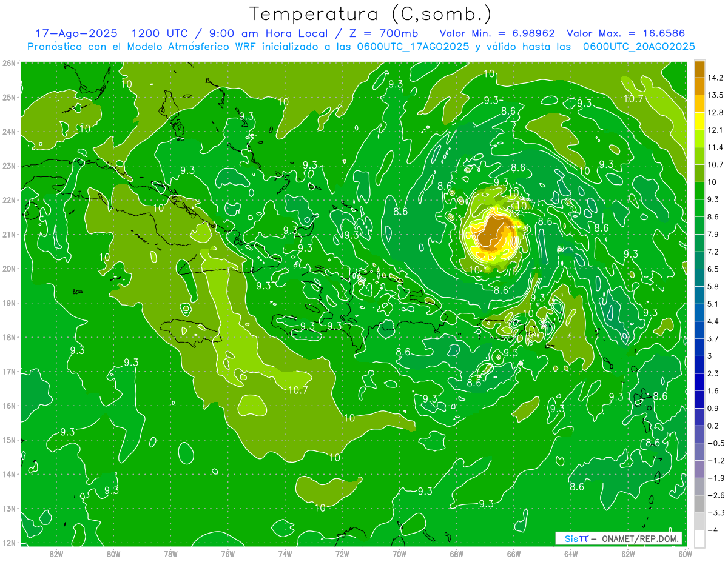Image resolution: width=728 pixels, height=562 pixels.
Task: Click the '78W' longitude axis label
Action: [170, 554]
